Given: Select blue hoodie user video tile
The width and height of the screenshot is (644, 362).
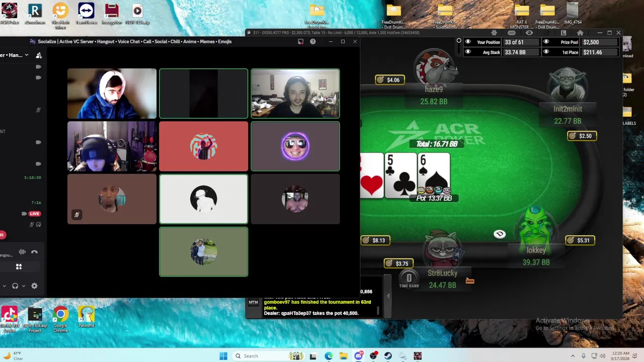Looking at the screenshot, I should 112,94.
